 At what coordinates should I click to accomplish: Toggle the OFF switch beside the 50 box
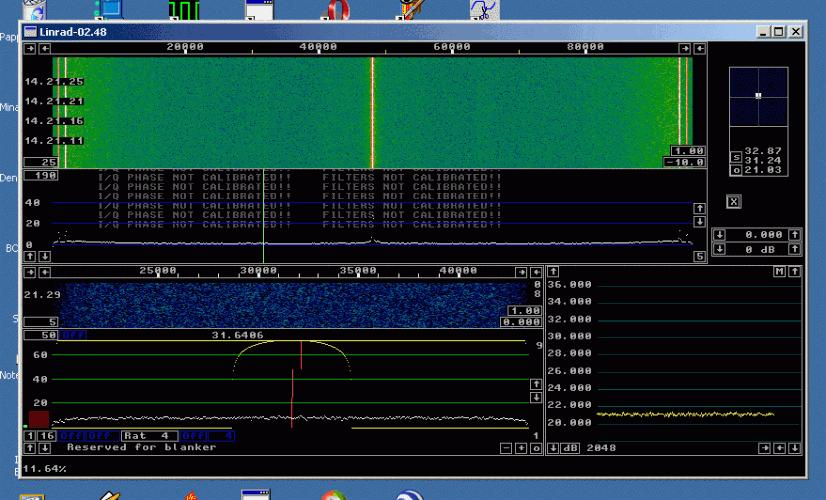(x=74, y=335)
